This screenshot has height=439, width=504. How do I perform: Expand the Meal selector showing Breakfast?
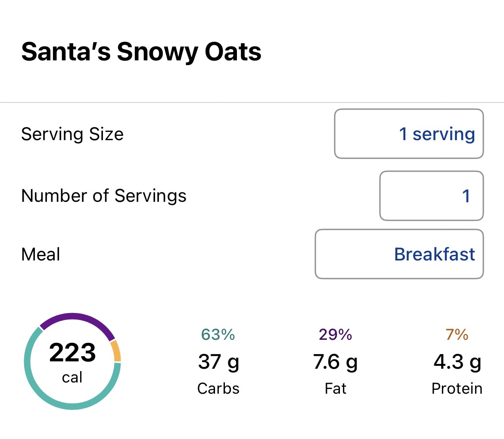click(x=399, y=254)
